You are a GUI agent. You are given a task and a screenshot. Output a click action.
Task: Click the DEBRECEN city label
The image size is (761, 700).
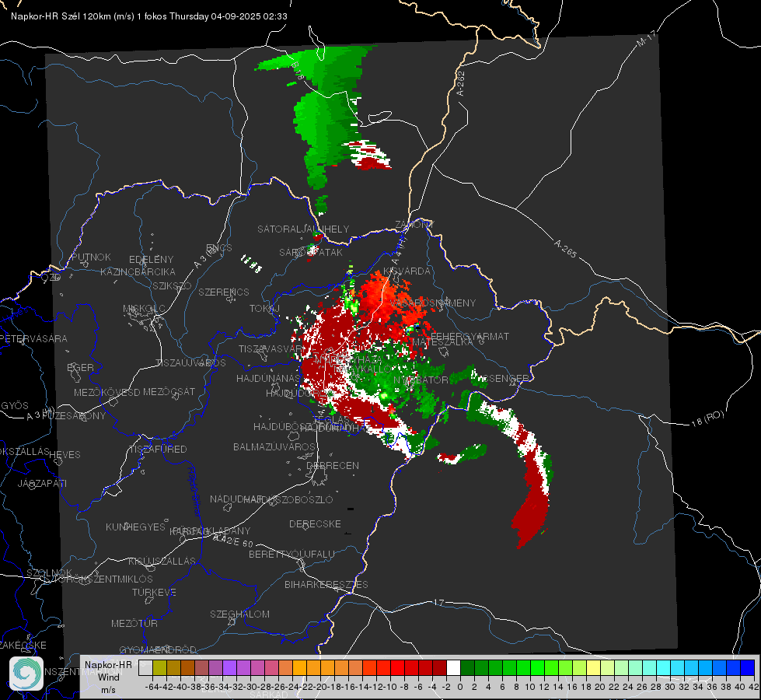(x=333, y=465)
